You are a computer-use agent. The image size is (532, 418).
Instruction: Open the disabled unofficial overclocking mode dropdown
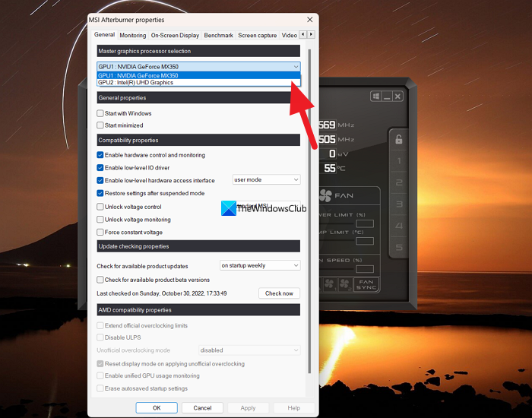pos(249,350)
